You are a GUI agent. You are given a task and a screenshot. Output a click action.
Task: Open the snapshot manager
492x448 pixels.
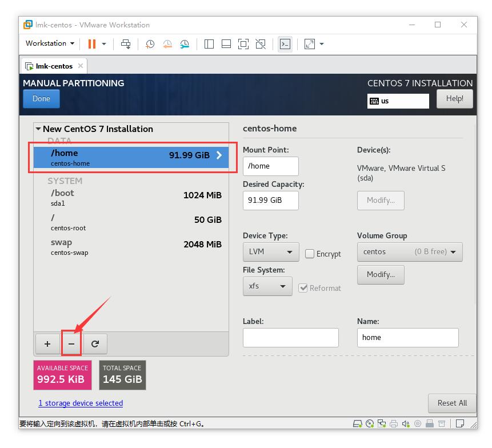point(185,44)
